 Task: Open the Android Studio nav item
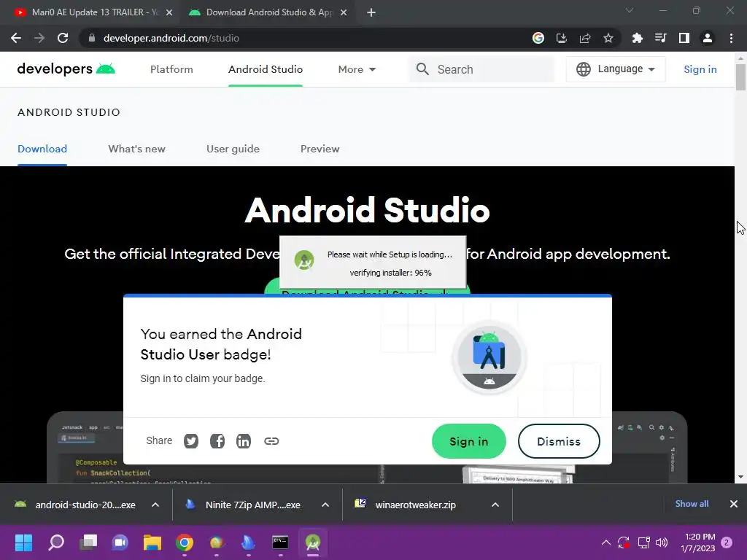(x=266, y=69)
